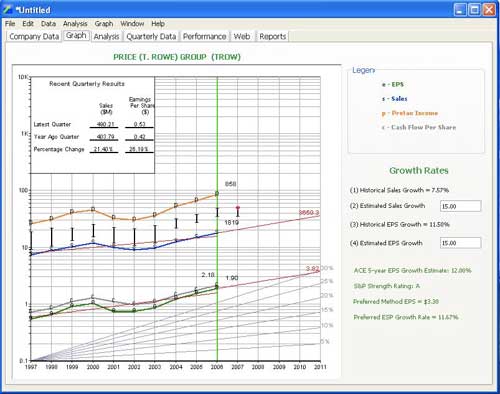Select the 'c - Cash Flow Per Share' legend entry
This screenshot has height=394, width=500.
[419, 127]
